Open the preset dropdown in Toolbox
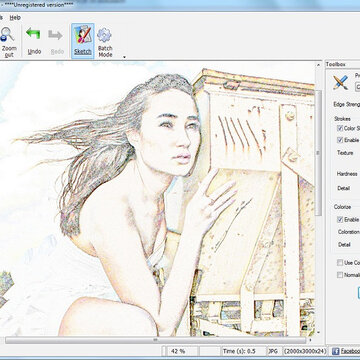360x360 pixels. [357, 86]
